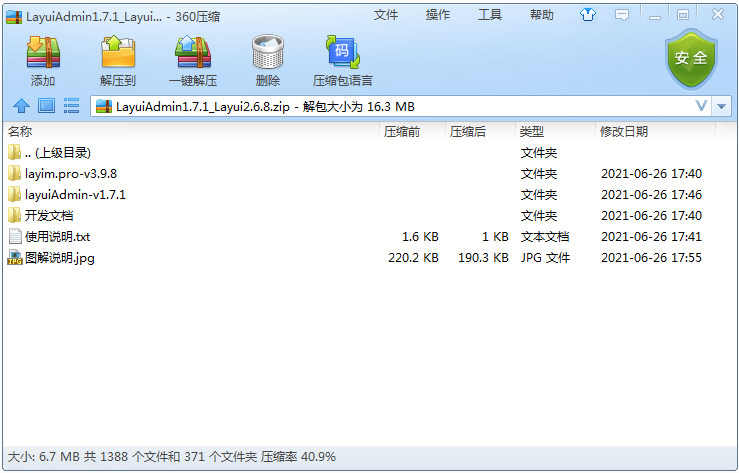The height and width of the screenshot is (473, 739).
Task: Click the date 2021-06-26 17:55
Action: click(651, 258)
